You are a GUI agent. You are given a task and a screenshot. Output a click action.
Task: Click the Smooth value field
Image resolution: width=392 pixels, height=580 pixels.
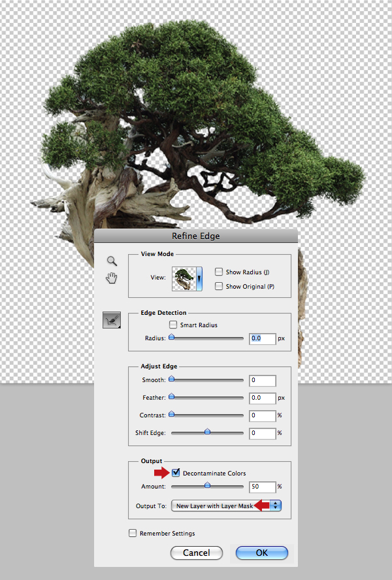[263, 380]
